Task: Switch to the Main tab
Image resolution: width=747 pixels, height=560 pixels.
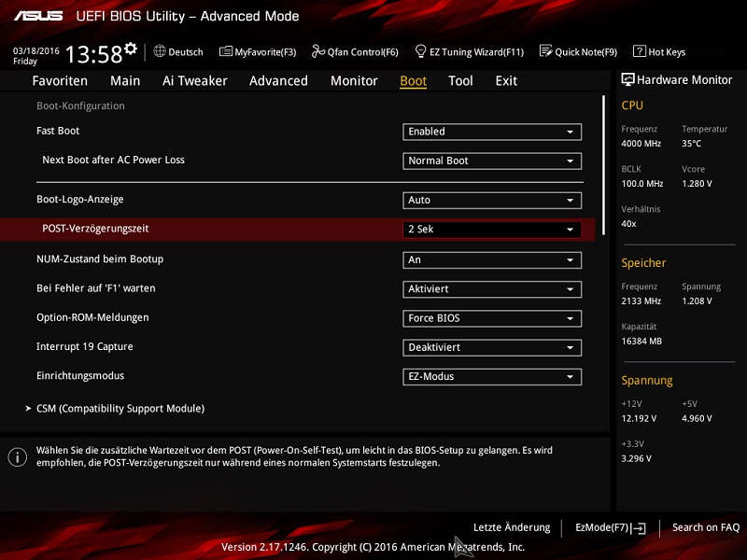Action: 125,81
